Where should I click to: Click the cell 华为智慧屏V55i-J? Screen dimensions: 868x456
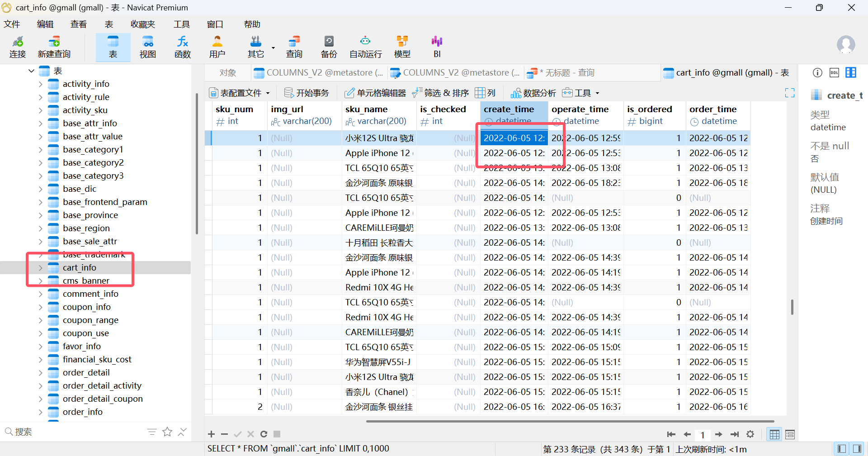click(x=379, y=362)
